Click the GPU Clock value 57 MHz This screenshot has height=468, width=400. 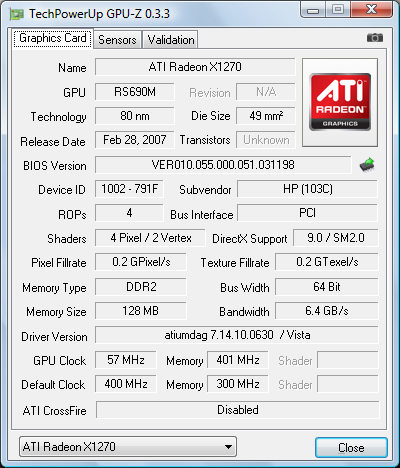(x=126, y=360)
